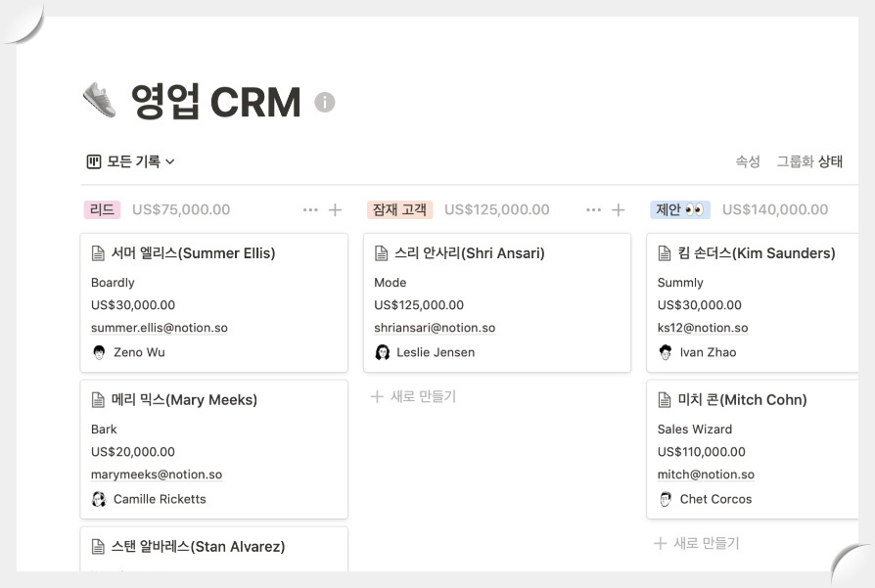Click the summer.ellis@notion.so email link

tap(159, 328)
